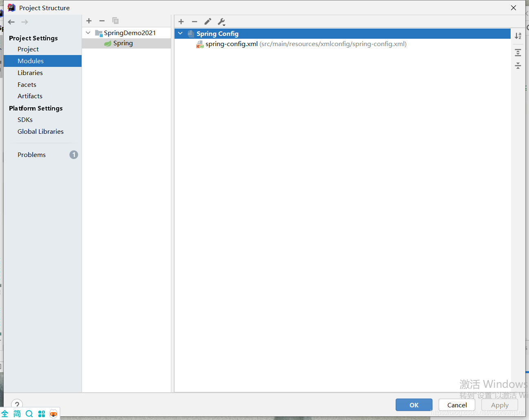Screen dimensions: 529x420
Task: Close the Project Structure dialog
Action: 514,8
